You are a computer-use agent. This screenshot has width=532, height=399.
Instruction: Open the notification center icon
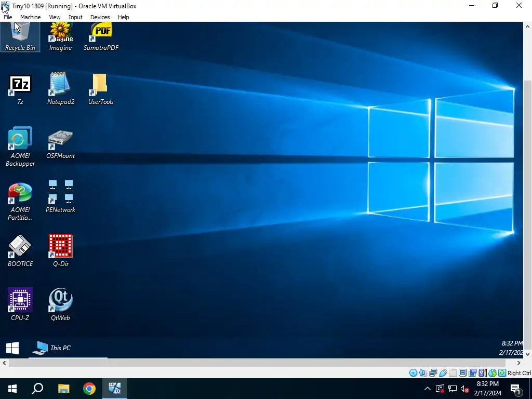pyautogui.click(x=516, y=389)
